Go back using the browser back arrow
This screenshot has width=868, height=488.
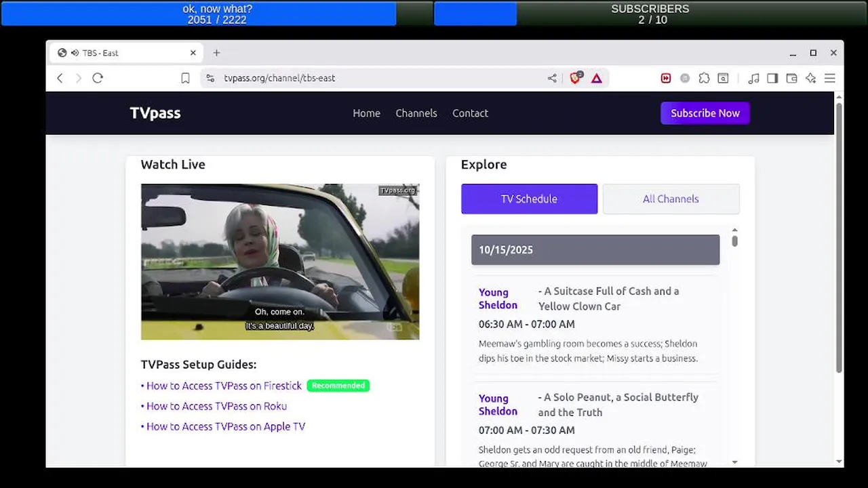[60, 78]
